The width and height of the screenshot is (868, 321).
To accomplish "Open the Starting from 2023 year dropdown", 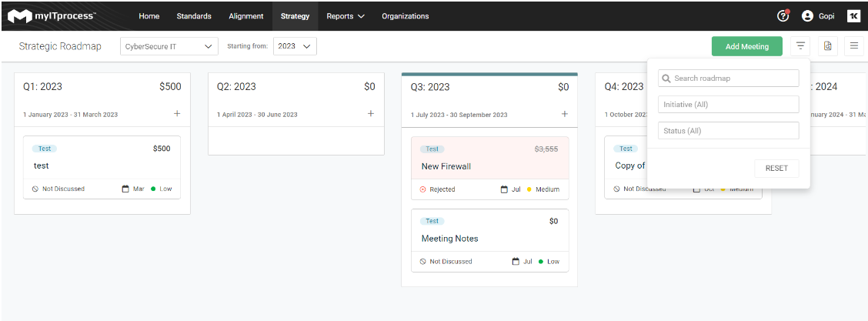I will [295, 46].
